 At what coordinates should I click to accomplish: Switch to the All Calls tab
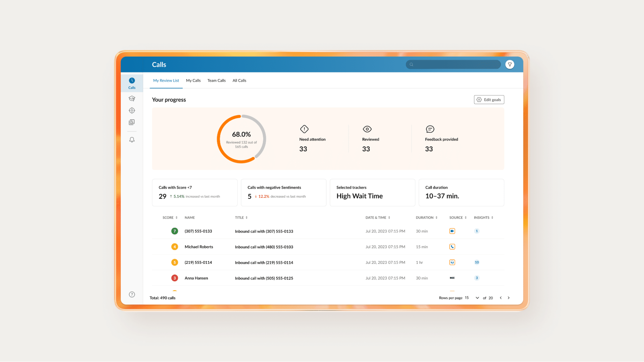239,80
